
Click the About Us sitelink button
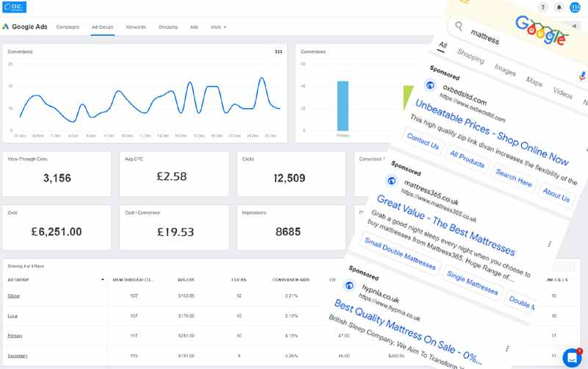coord(556,194)
